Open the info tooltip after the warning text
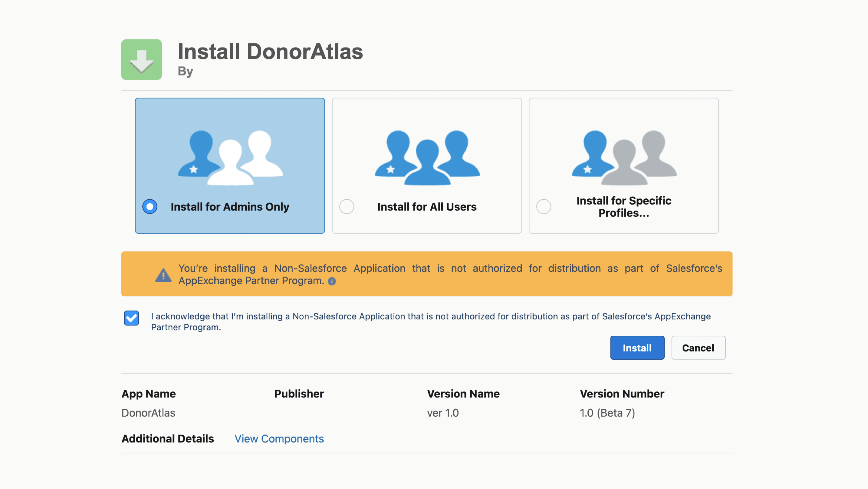Viewport: 868px width, 489px height. click(332, 281)
